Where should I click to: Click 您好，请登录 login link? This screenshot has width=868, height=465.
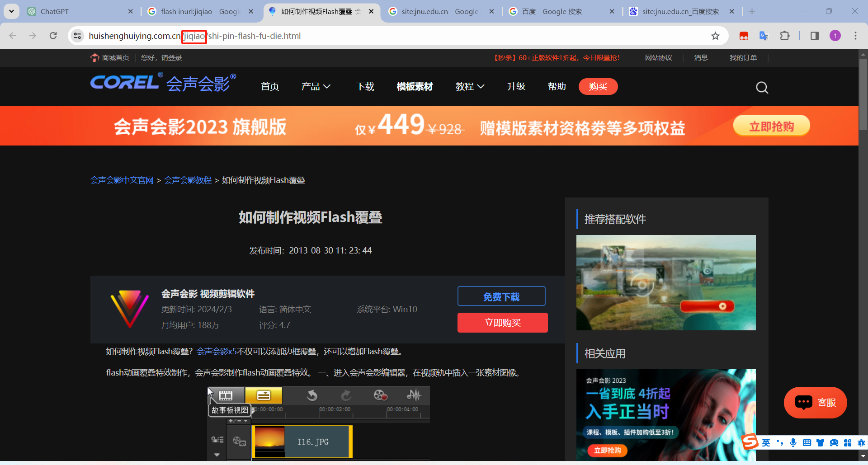(161, 58)
